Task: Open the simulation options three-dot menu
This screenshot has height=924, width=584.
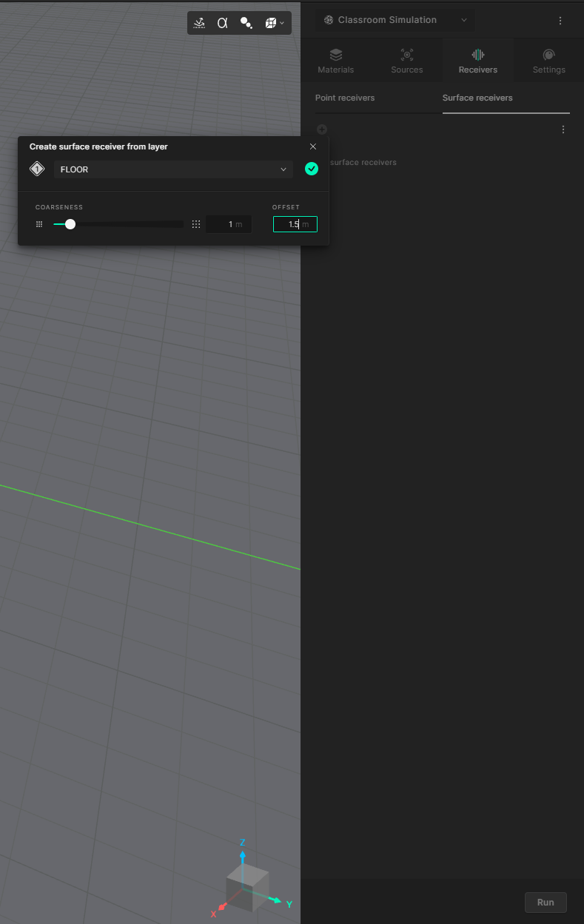Action: 560,21
